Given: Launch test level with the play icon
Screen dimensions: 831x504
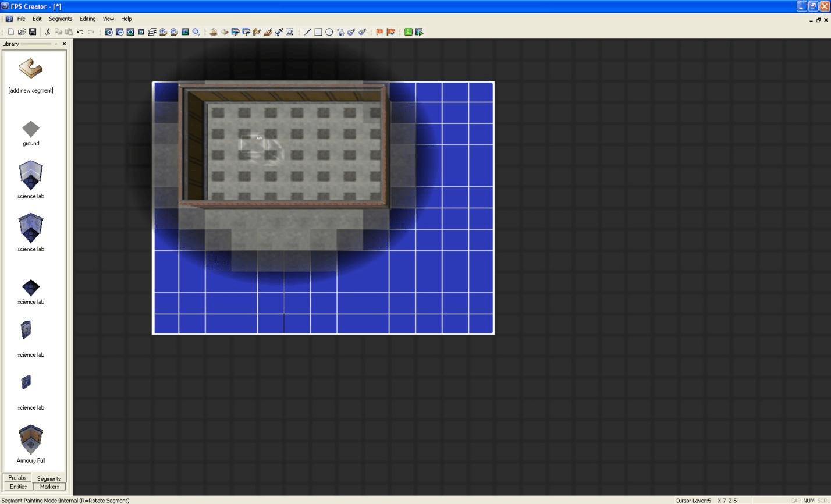Looking at the screenshot, I should [420, 32].
